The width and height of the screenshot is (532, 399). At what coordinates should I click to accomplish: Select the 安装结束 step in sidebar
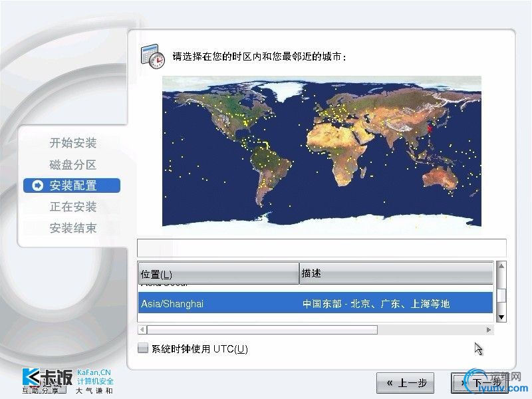pos(73,228)
